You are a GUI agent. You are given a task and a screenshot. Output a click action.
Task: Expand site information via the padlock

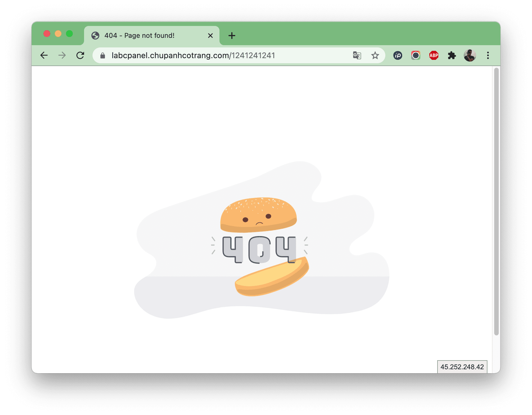[x=103, y=55]
